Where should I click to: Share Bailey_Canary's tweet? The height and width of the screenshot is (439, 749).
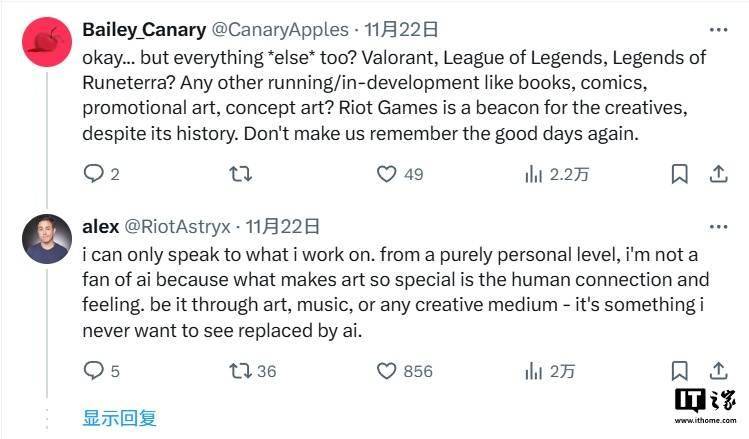pos(717,174)
